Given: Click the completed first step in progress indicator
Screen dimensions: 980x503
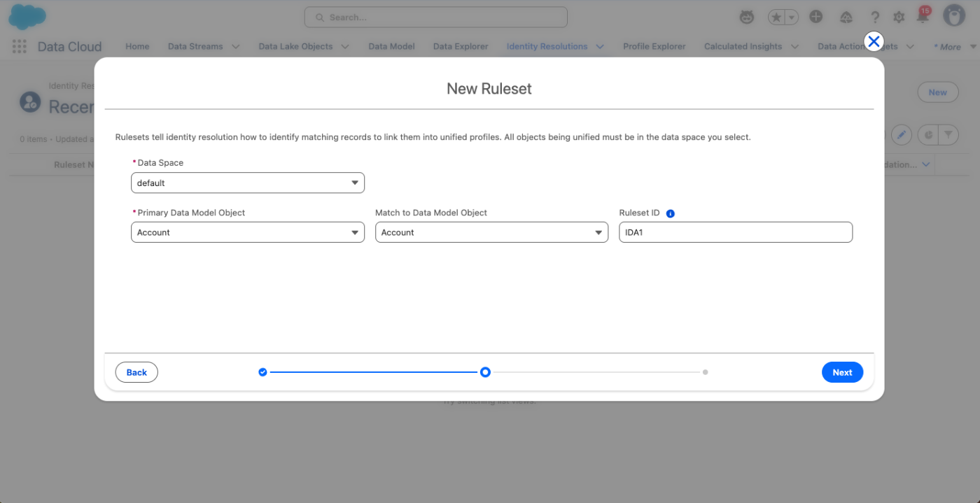Looking at the screenshot, I should click(262, 372).
